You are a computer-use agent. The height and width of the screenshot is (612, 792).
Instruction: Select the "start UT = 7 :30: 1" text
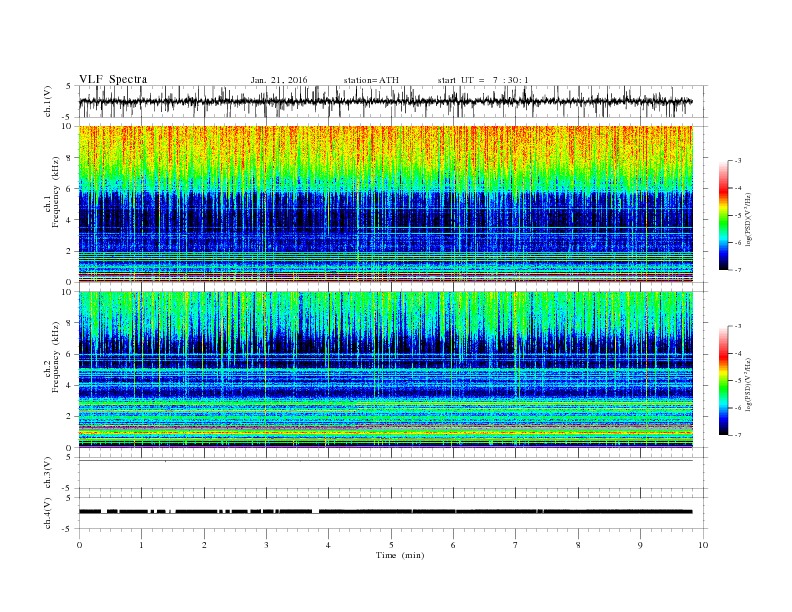tap(483, 80)
